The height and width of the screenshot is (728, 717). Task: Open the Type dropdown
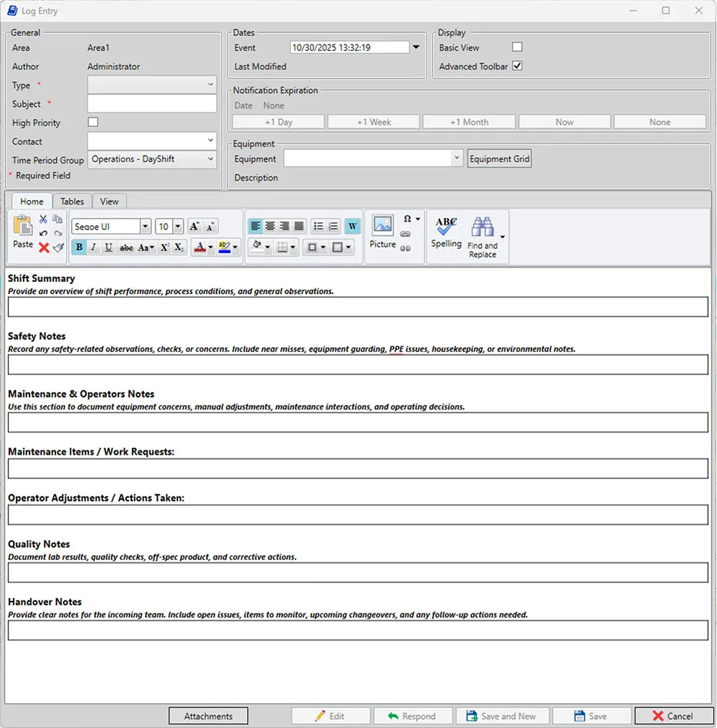[211, 85]
